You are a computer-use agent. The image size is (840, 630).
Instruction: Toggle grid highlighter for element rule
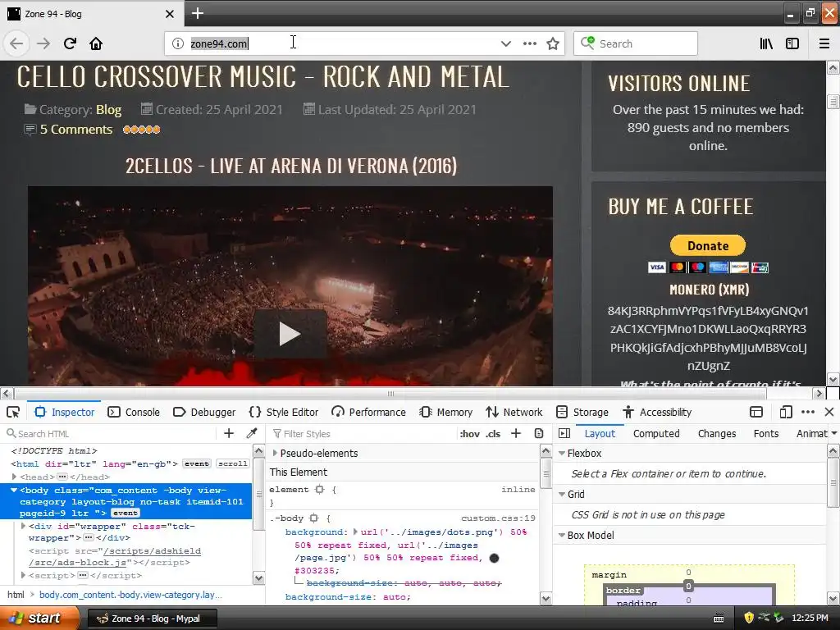point(320,489)
